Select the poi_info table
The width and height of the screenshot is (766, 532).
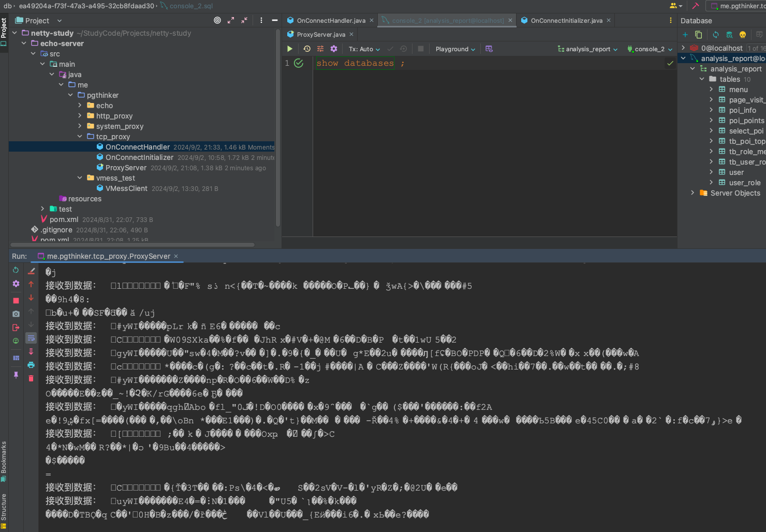click(x=742, y=110)
